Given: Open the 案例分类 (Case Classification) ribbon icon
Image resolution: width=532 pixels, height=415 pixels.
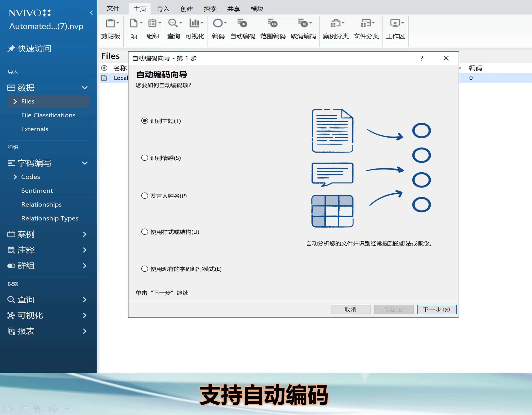Looking at the screenshot, I should 336,24.
